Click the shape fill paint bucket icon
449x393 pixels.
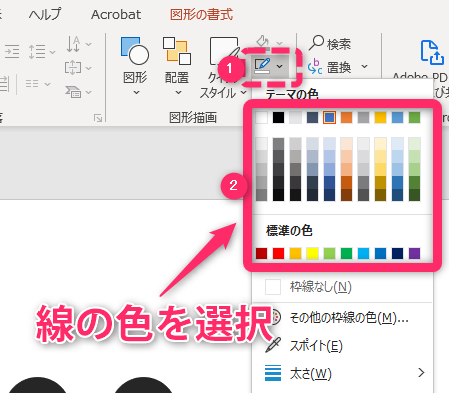click(263, 41)
